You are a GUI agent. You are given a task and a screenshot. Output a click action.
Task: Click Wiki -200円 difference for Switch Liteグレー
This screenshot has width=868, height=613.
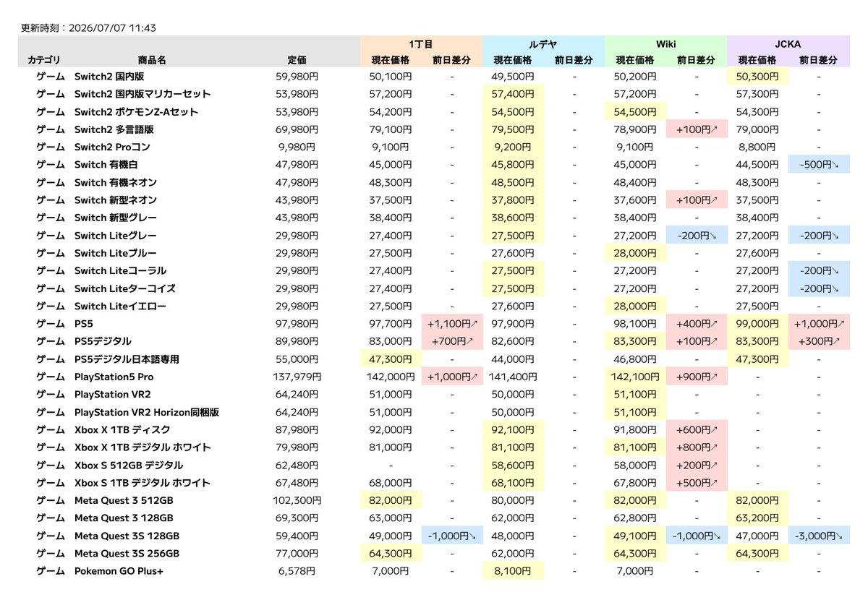click(x=697, y=236)
